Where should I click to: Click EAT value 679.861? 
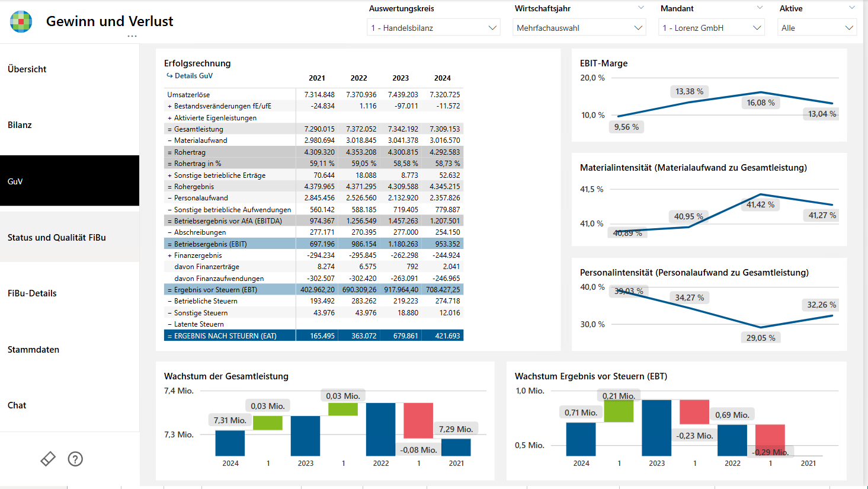pos(405,336)
